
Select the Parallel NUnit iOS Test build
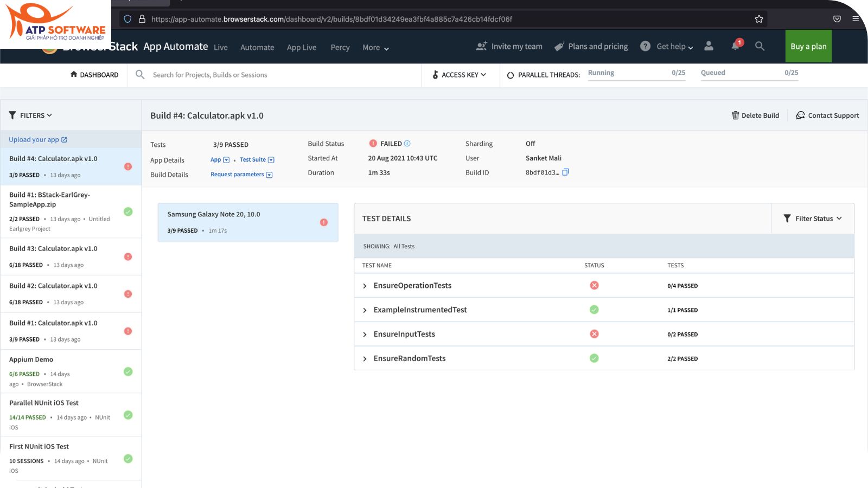(x=71, y=415)
